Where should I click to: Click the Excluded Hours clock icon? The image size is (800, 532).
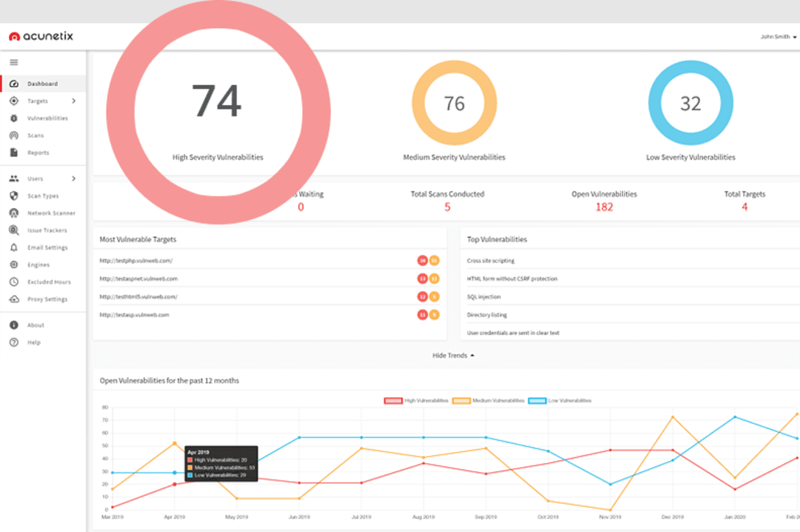[13, 282]
